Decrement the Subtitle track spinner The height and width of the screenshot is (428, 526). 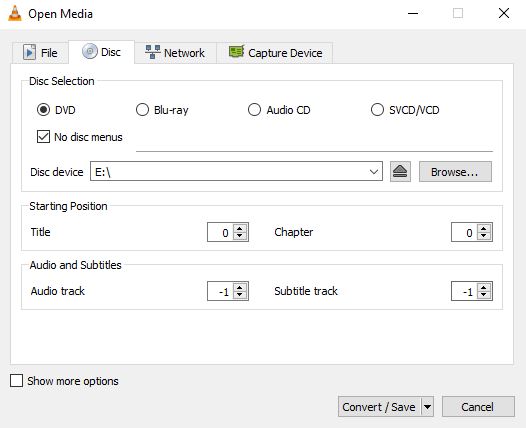[x=483, y=295]
